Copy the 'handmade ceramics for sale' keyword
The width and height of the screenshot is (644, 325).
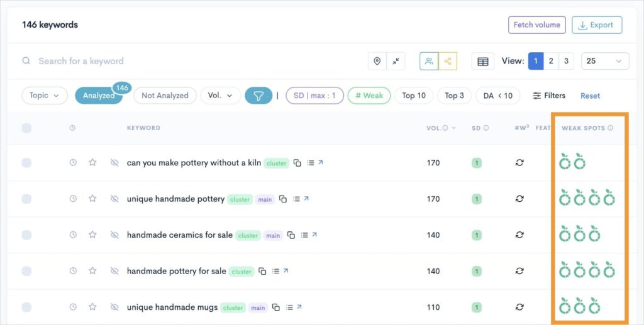click(291, 235)
